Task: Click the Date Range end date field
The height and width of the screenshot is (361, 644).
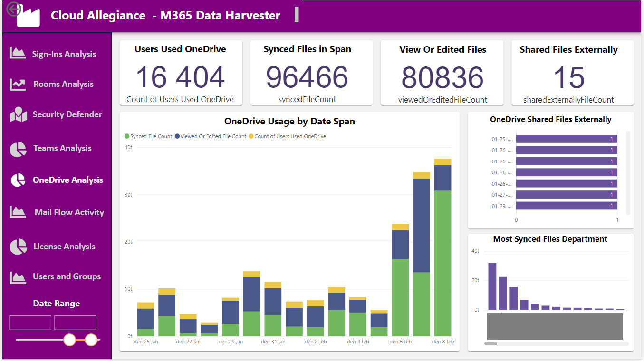Action: [76, 323]
